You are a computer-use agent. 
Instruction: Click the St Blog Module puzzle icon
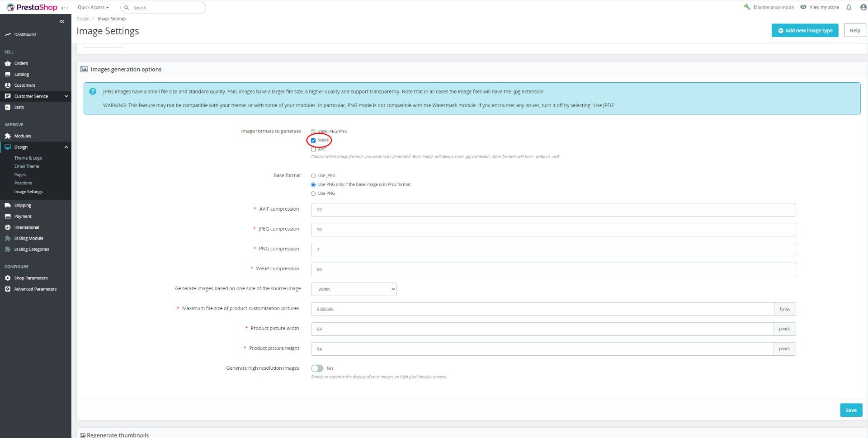8,238
